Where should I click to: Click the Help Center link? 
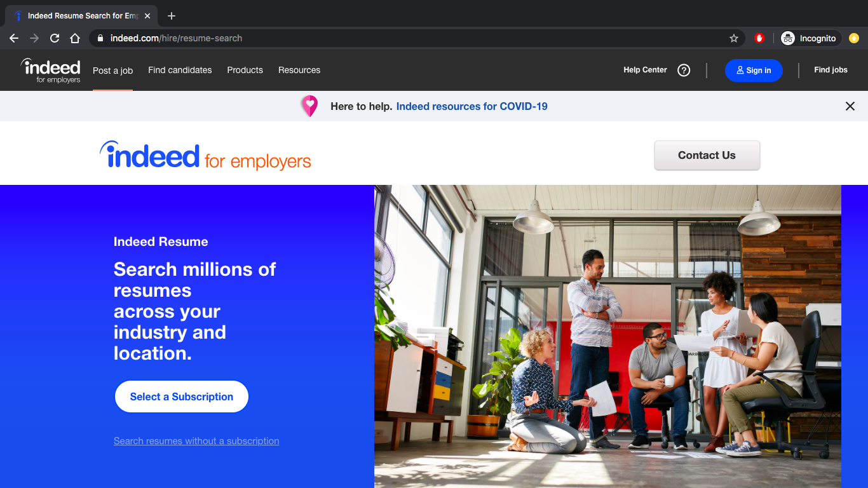[645, 70]
